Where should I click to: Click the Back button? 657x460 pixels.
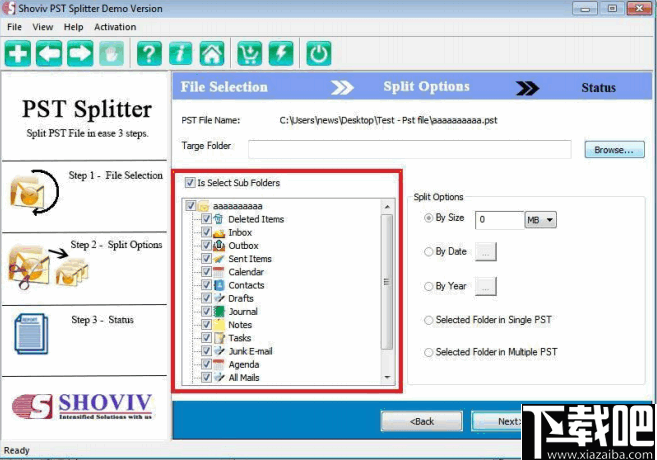422,421
